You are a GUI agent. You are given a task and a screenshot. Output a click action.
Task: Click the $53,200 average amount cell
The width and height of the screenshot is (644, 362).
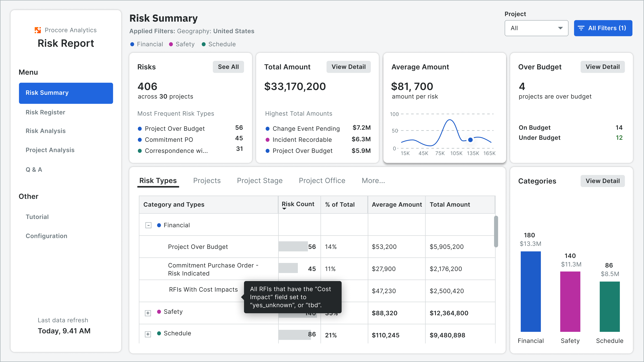click(x=384, y=247)
